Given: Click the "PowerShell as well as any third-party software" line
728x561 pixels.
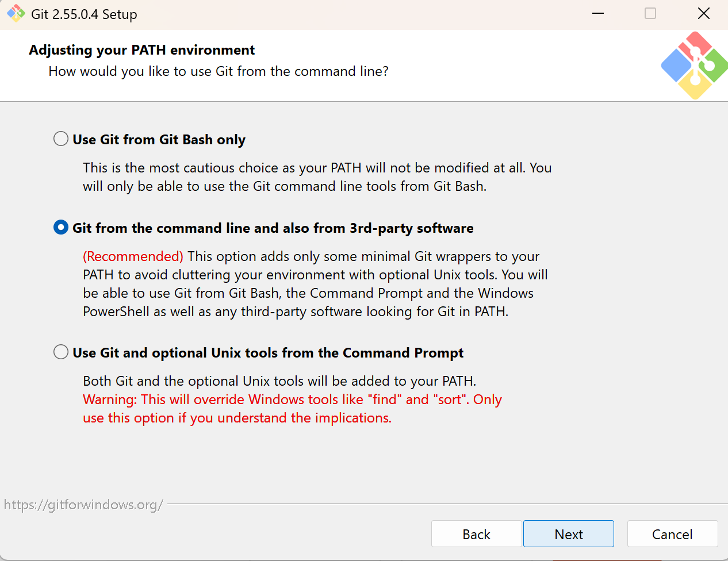Looking at the screenshot, I should tap(296, 312).
